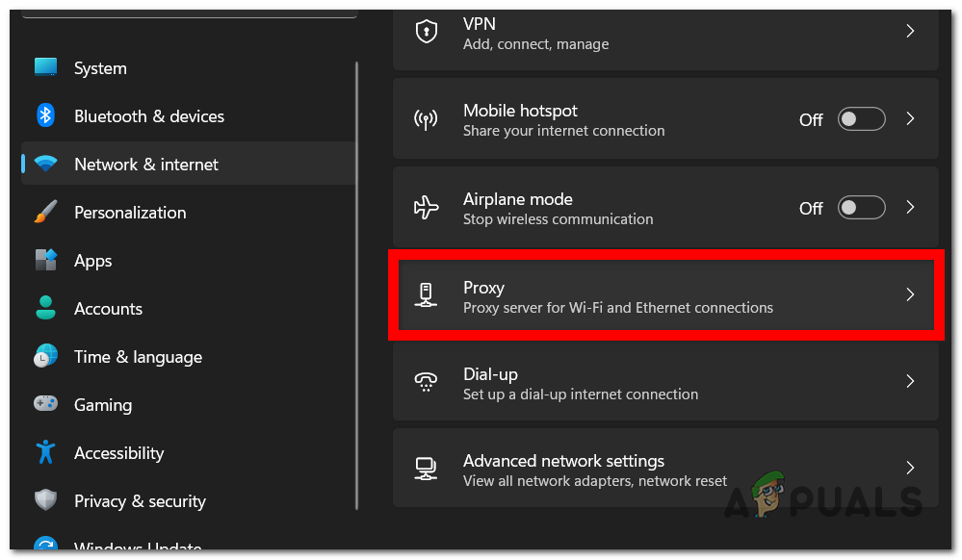Expand Airplane mode options chevron
Screen dimensions: 962x560
click(910, 208)
